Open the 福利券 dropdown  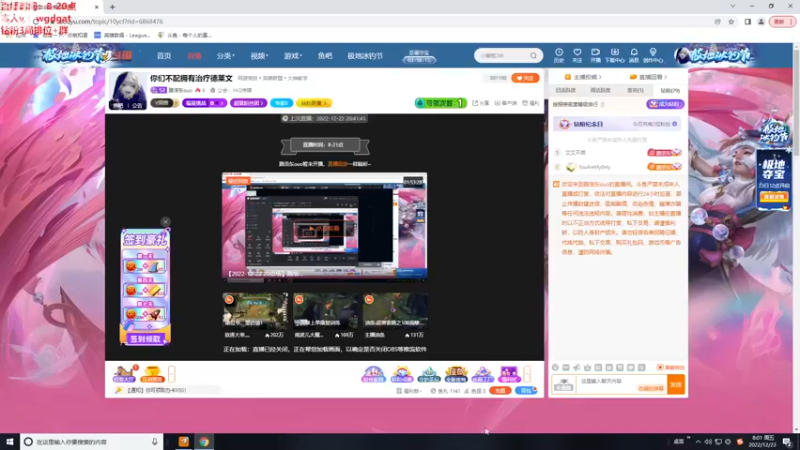409,391
